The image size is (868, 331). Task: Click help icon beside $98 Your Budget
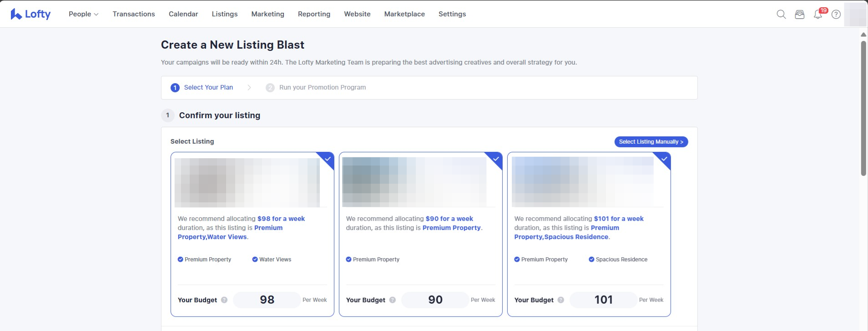point(224,300)
